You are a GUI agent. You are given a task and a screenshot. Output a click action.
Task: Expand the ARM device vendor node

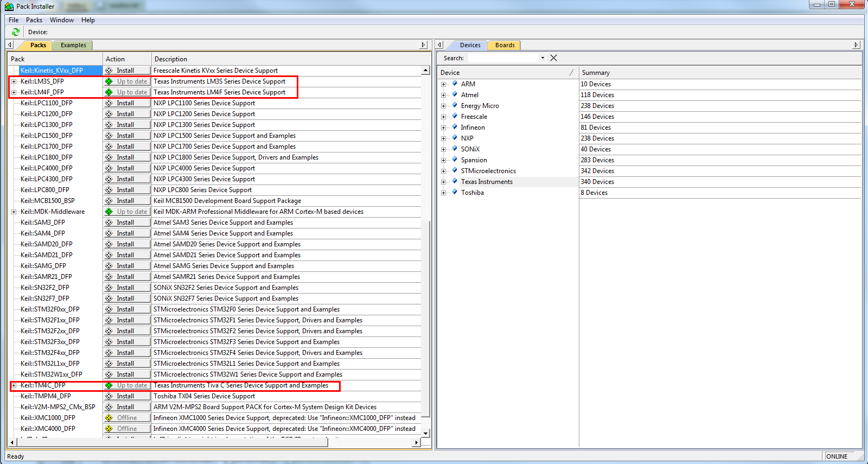(443, 84)
